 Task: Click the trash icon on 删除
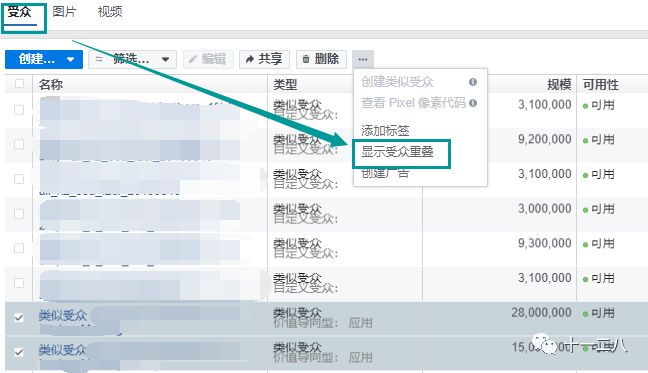pos(306,59)
